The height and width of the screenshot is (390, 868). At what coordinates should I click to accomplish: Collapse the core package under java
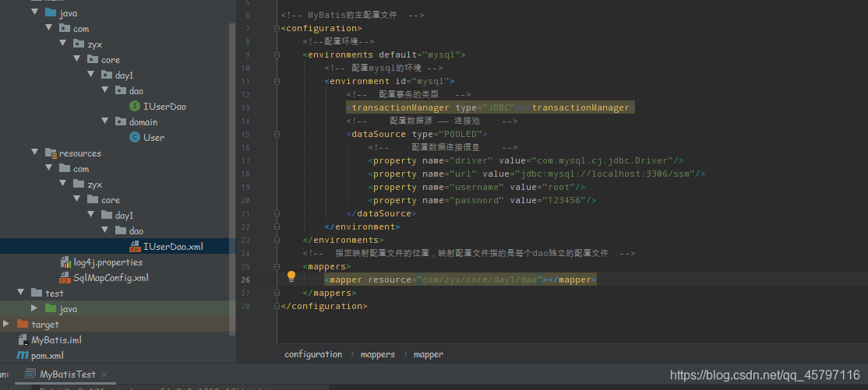click(77, 59)
